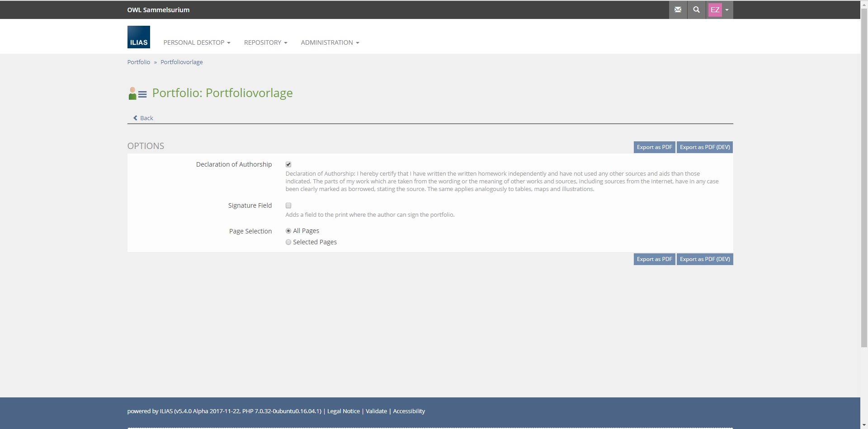Click the ILIAS logo
The width and height of the screenshot is (868, 429).
click(139, 37)
